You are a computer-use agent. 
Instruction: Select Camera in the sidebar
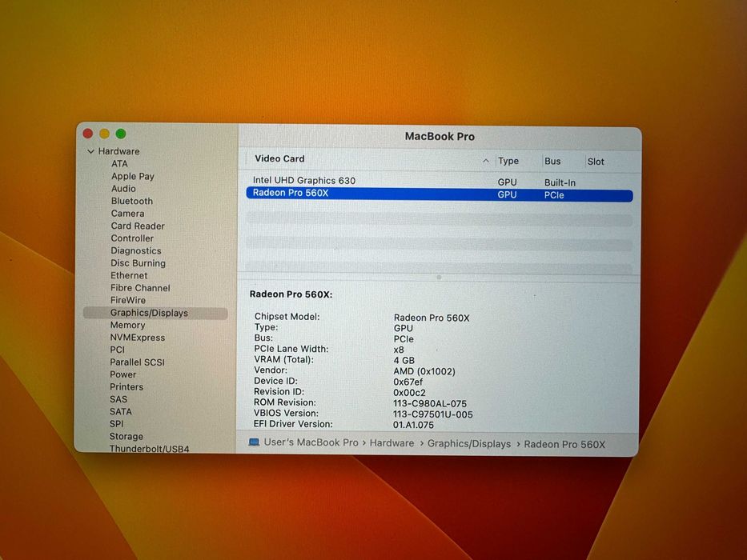tap(127, 214)
